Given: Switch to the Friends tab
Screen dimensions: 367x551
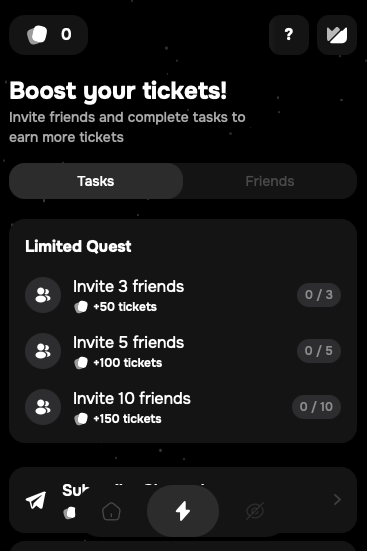Looking at the screenshot, I should [270, 181].
